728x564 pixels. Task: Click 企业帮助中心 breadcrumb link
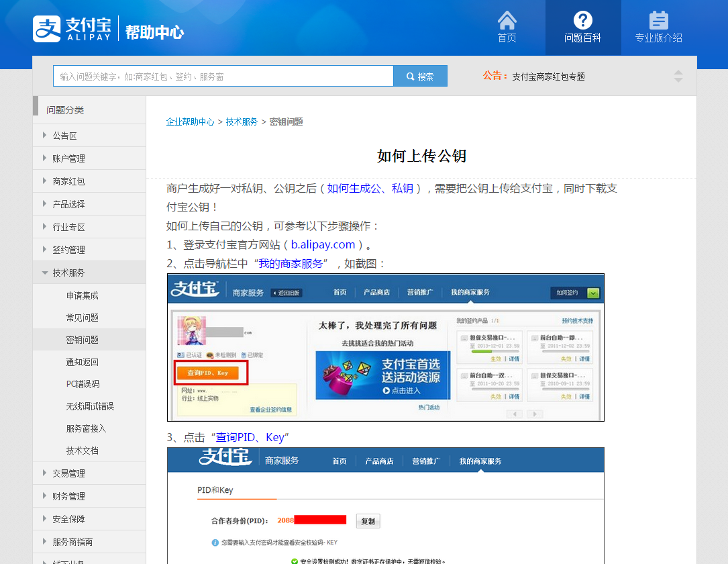[x=191, y=122]
